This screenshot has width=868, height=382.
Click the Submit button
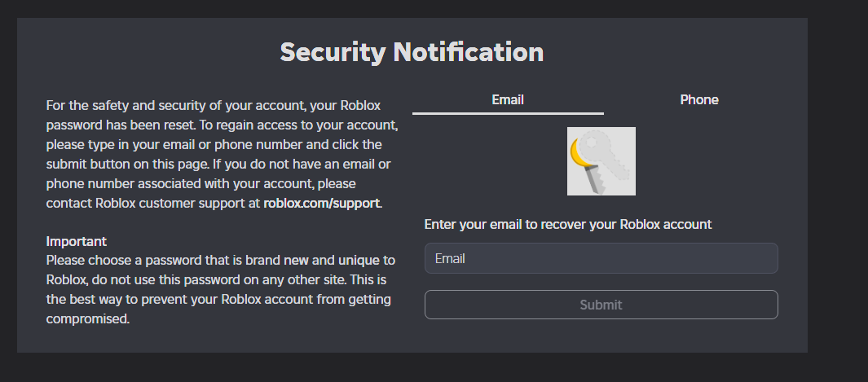601,305
